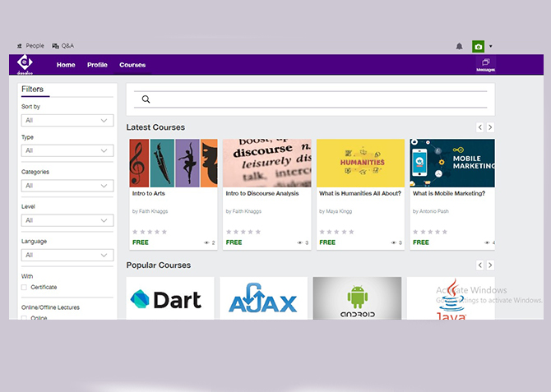Check the Online lectures checkbox
The width and height of the screenshot is (551, 392).
24,317
